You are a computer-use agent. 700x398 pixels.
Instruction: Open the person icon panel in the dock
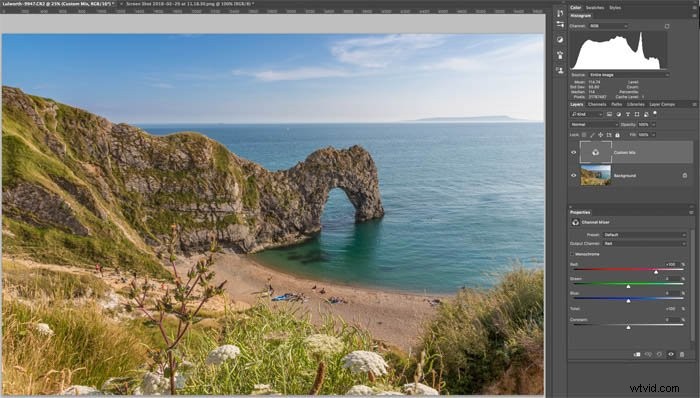click(560, 70)
